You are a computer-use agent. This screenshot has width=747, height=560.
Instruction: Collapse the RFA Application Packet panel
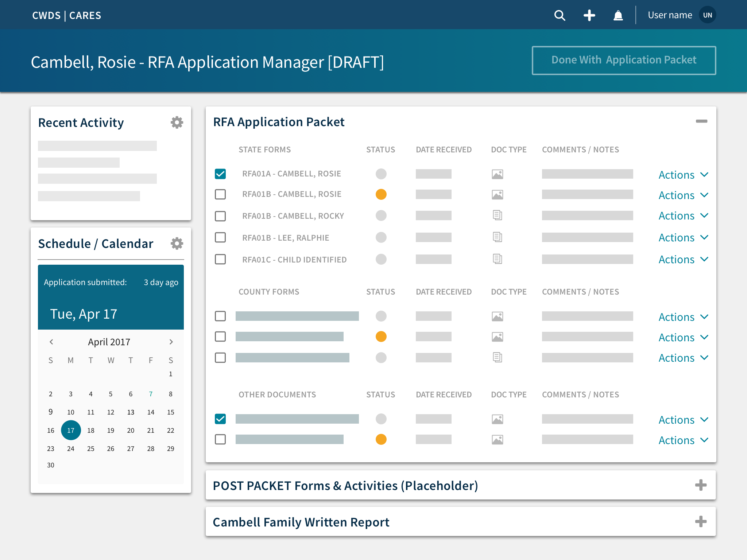(x=701, y=121)
